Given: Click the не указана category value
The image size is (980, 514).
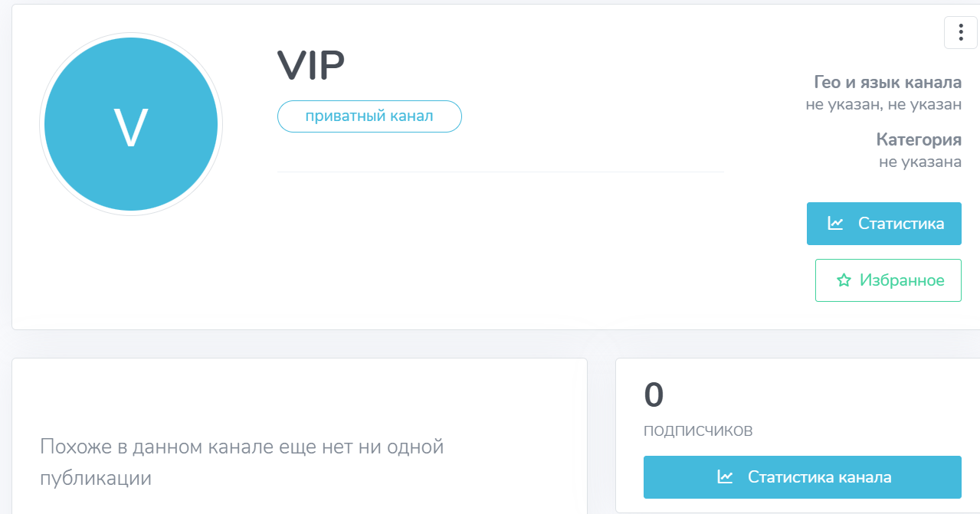Looking at the screenshot, I should pyautogui.click(x=919, y=162).
